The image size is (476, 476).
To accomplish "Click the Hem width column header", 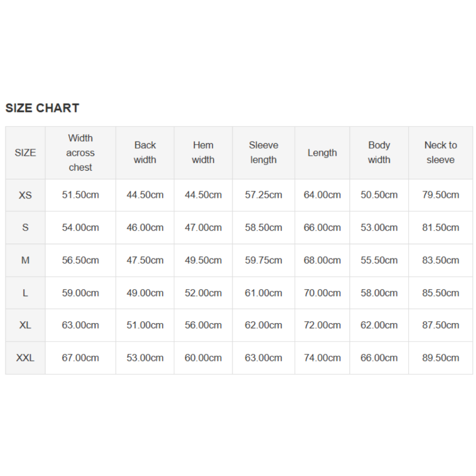I will (203, 152).
